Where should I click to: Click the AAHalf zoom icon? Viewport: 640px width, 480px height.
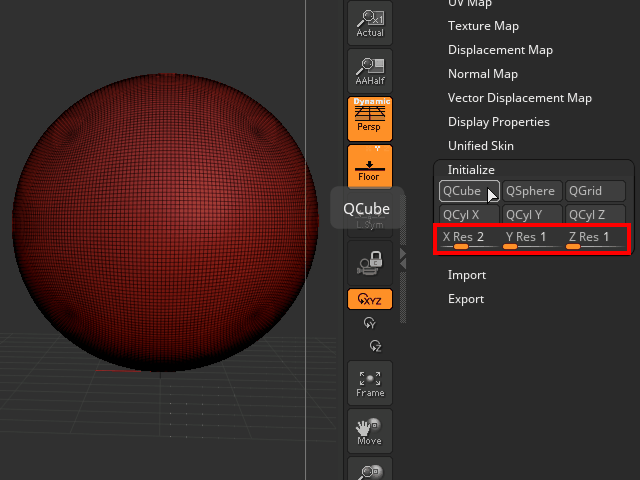370,70
